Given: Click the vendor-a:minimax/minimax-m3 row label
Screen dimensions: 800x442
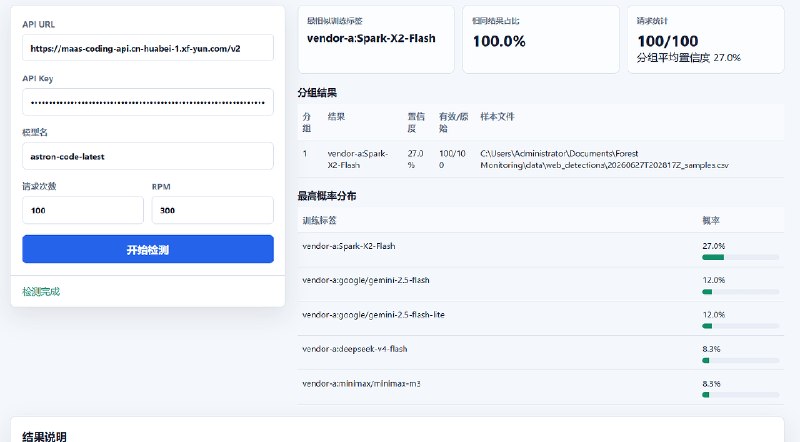Looking at the screenshot, I should pyautogui.click(x=361, y=384).
